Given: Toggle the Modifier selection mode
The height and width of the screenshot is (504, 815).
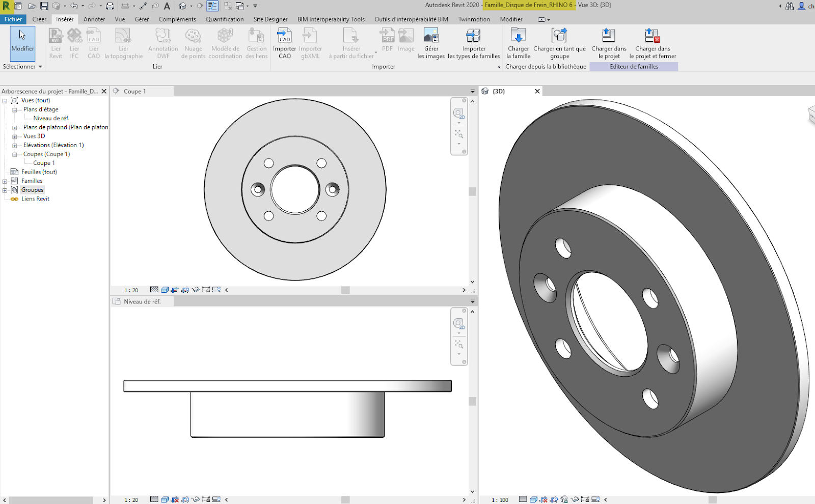Looking at the screenshot, I should pyautogui.click(x=22, y=45).
